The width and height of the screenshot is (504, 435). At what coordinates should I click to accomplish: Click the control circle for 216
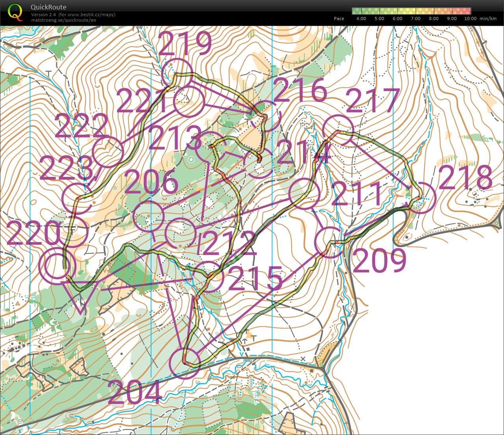click(x=266, y=116)
